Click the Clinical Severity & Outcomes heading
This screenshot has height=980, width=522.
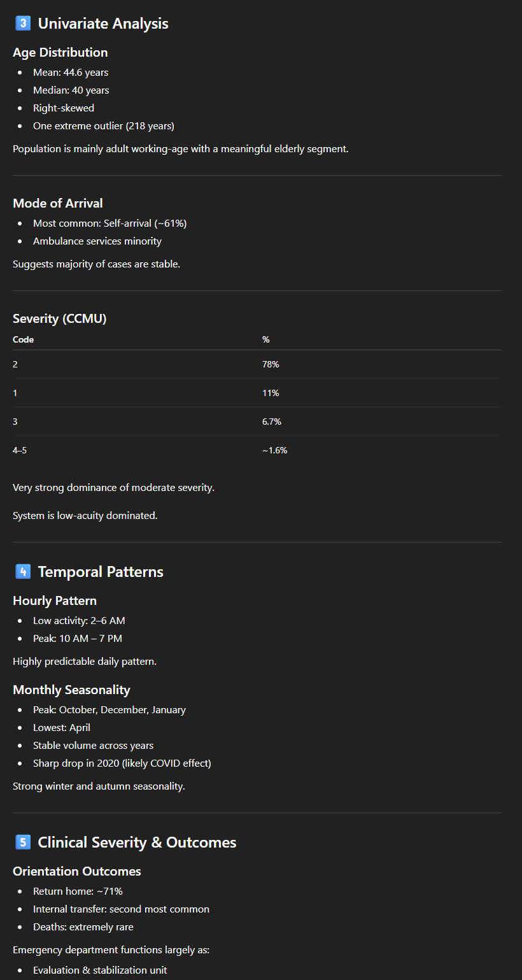point(137,842)
